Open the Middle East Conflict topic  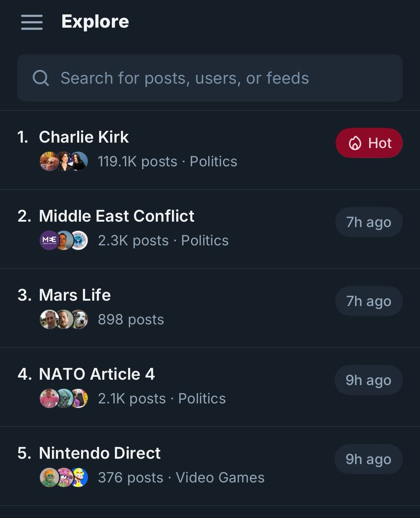[117, 216]
